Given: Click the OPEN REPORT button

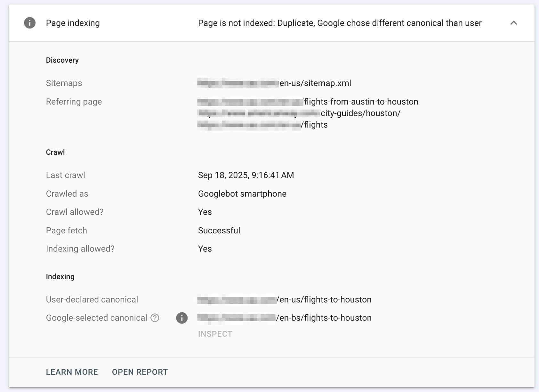Looking at the screenshot, I should pos(140,372).
